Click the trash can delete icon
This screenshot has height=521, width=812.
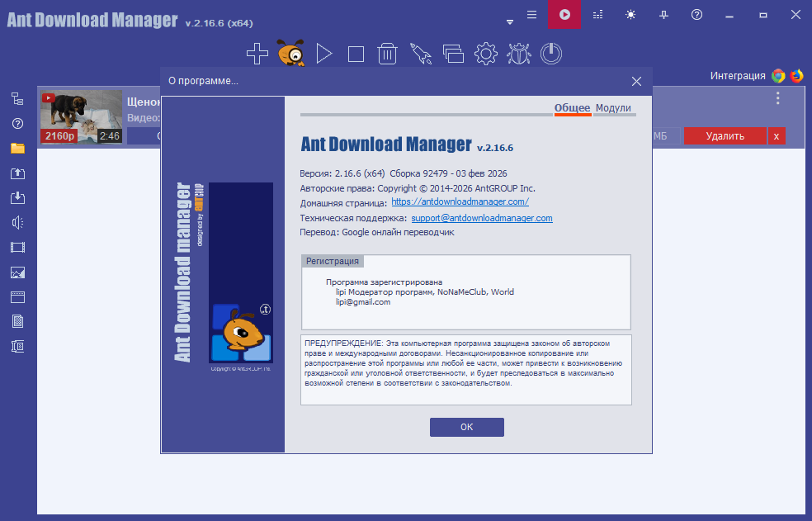(388, 54)
